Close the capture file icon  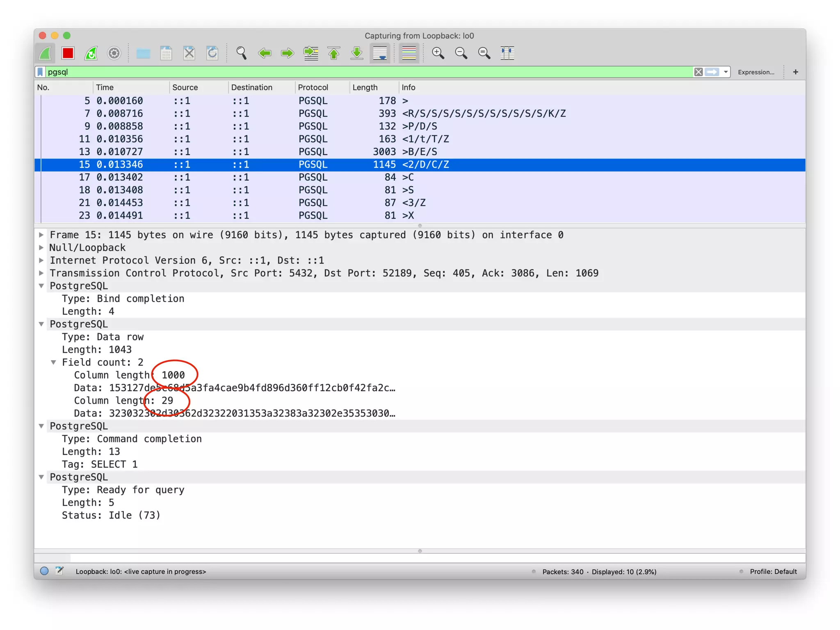coord(189,53)
